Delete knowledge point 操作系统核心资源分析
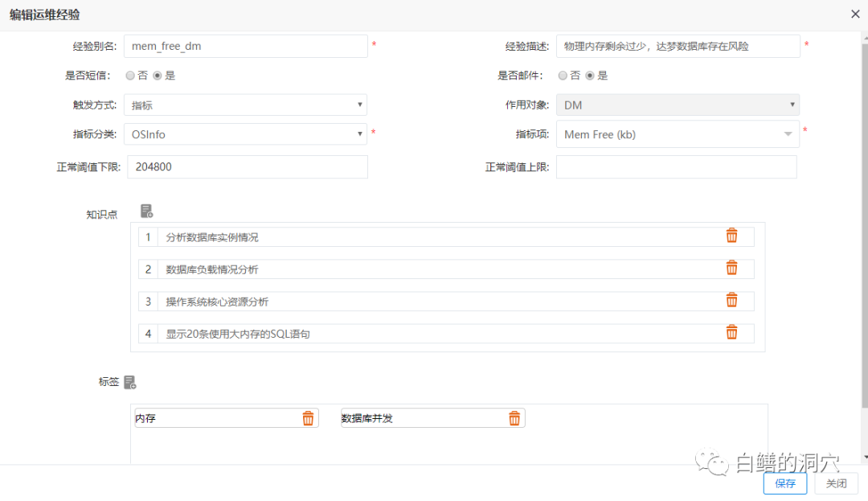This screenshot has width=868, height=501. tap(731, 300)
